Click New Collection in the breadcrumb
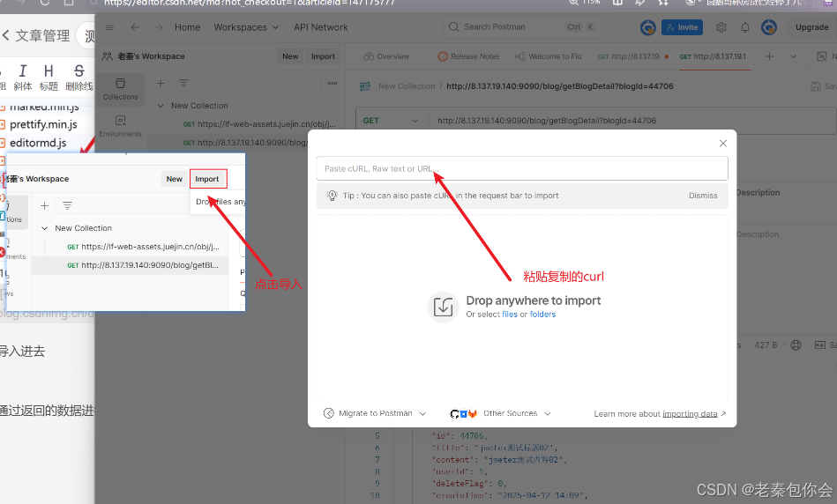Viewport: 837px width, 504px height. click(x=407, y=86)
